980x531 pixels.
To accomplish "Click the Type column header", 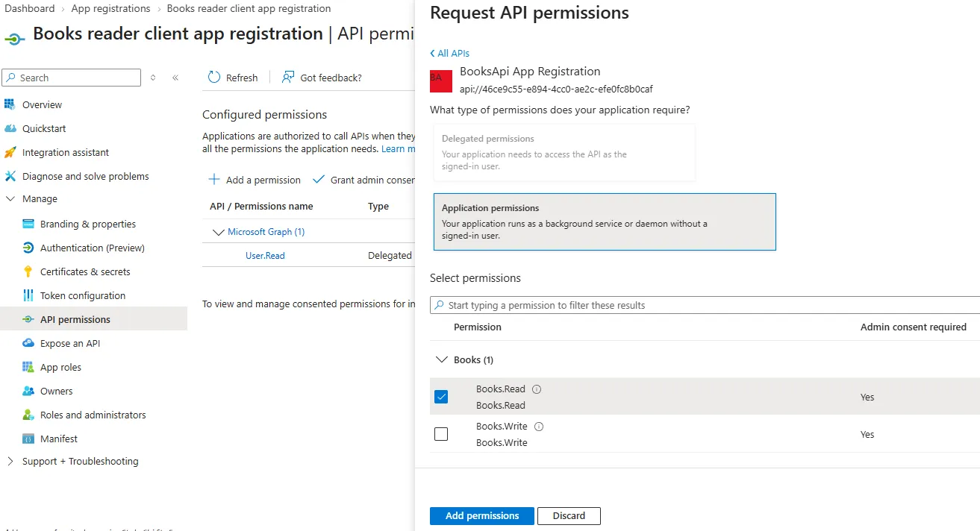I will [x=378, y=207].
